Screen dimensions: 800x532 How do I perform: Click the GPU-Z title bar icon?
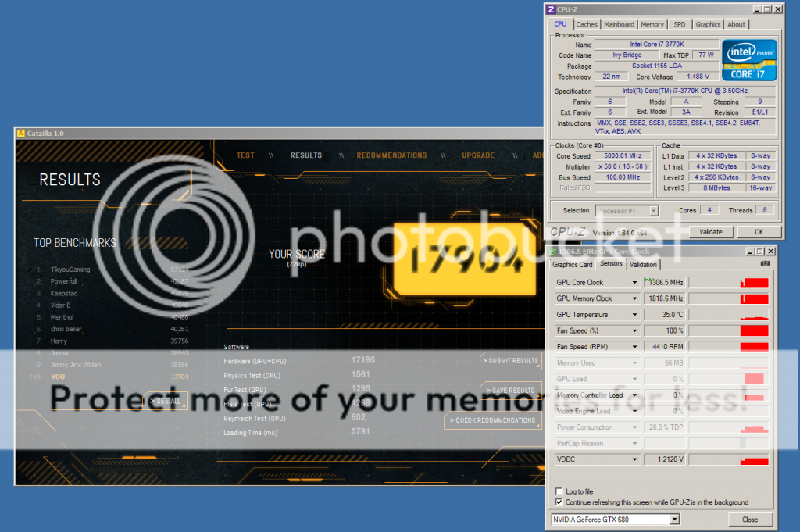tap(554, 252)
